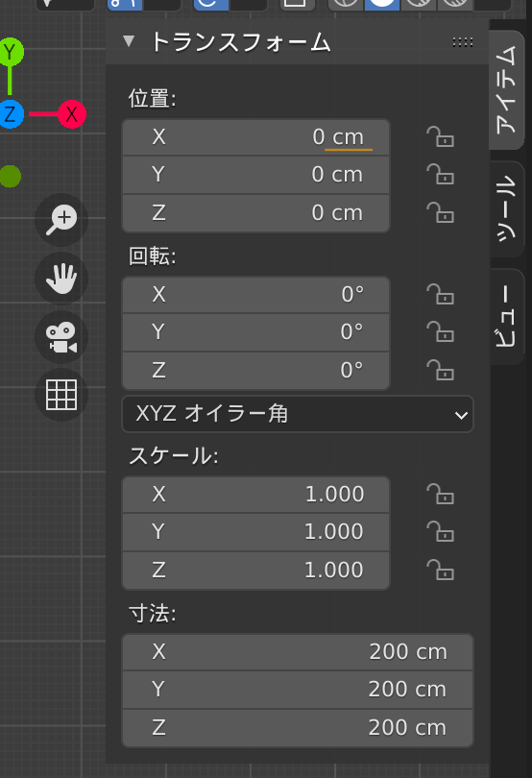
Task: Switch to the アイテム sidebar tab
Action: [x=507, y=90]
